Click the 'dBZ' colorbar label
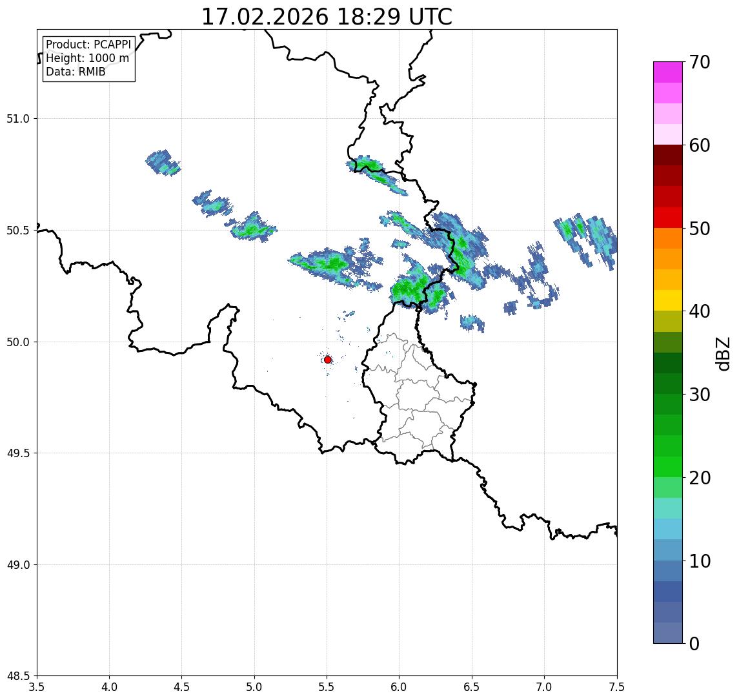 [722, 354]
